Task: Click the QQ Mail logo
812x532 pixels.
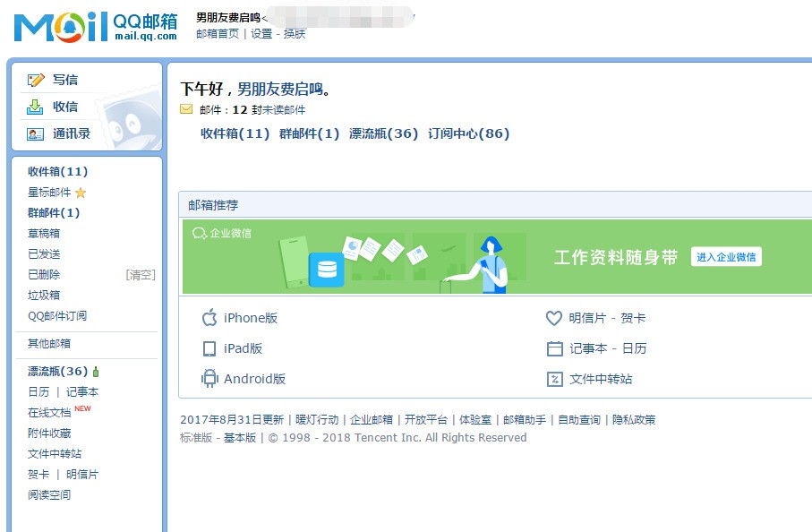Action: 96,26
